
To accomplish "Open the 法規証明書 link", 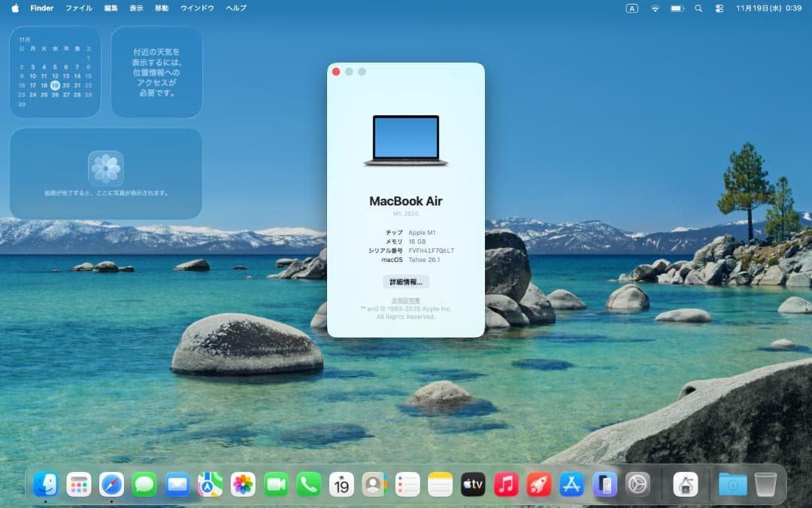I will 406,300.
